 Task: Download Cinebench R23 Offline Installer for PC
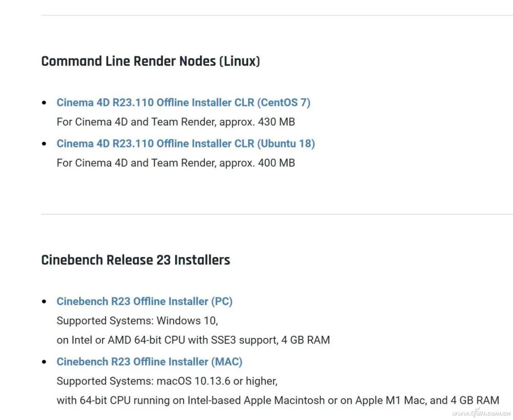point(144,301)
